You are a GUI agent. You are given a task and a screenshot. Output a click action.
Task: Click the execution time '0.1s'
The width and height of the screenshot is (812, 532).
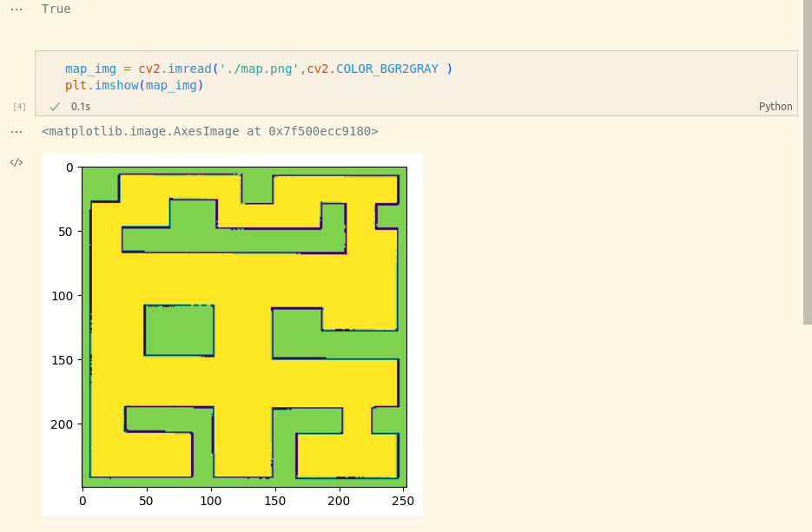[x=80, y=107]
